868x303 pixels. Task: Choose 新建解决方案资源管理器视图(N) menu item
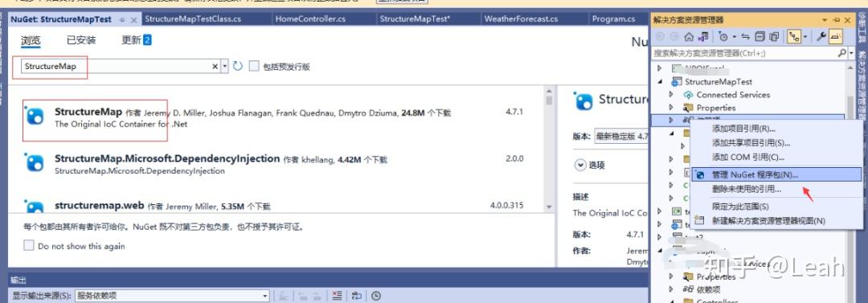click(x=777, y=221)
